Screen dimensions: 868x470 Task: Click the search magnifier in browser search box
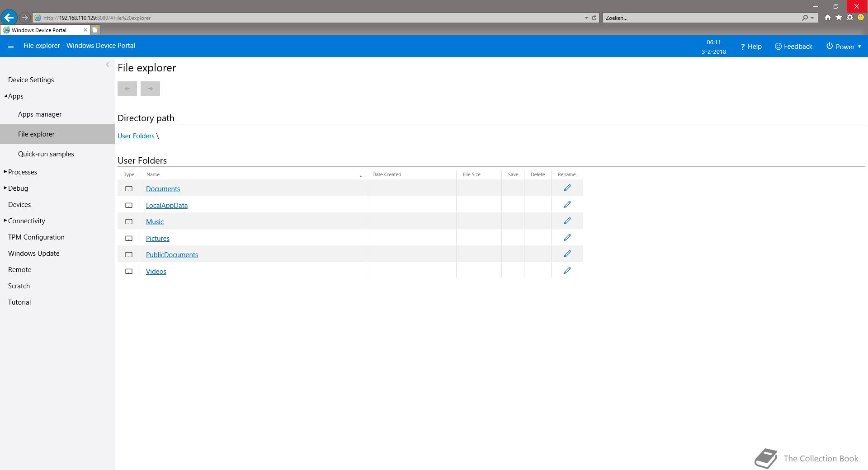(805, 18)
